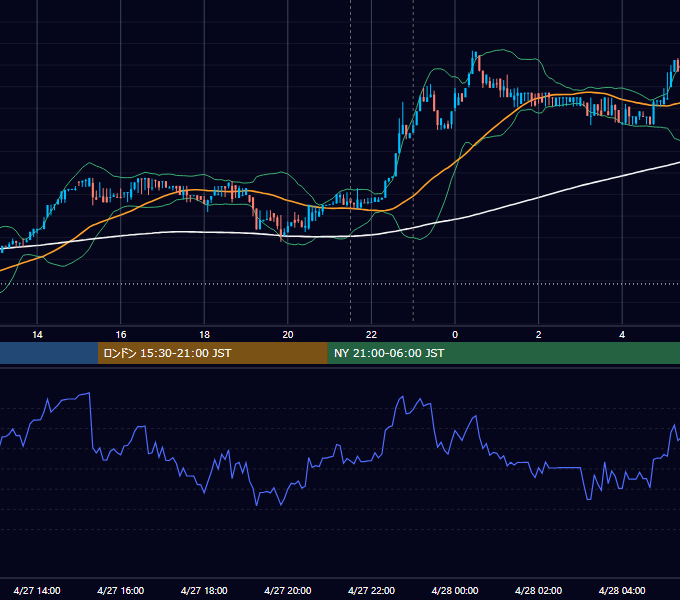Screen dimensions: 680x600
Task: Click the blue session bar before ロンドン
Action: (49, 353)
